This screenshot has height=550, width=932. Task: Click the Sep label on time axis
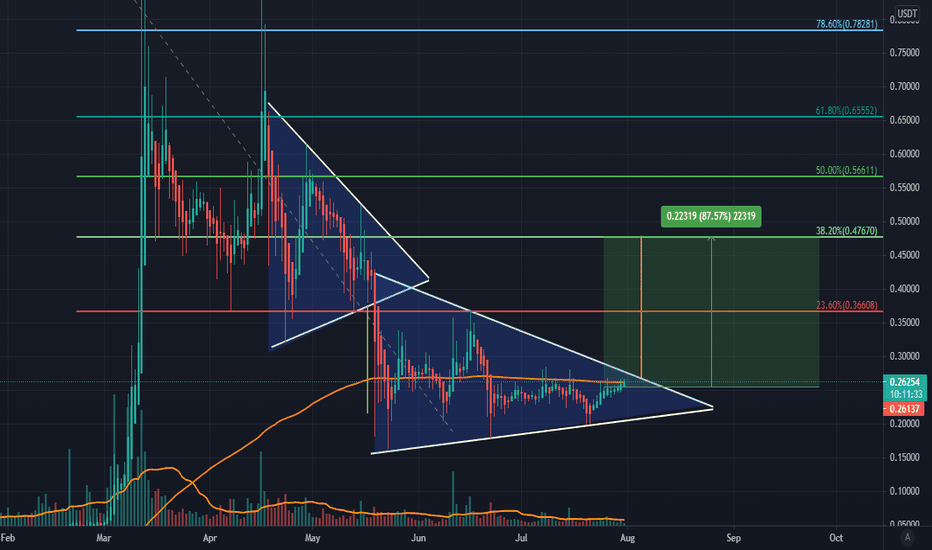[x=733, y=538]
